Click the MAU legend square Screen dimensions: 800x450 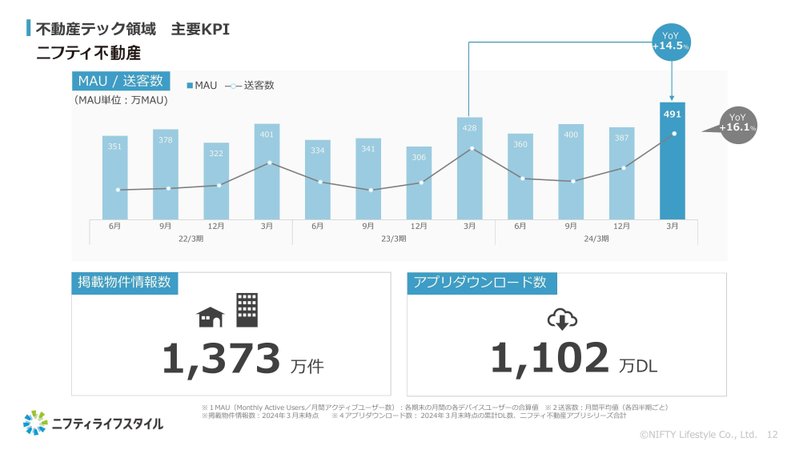[190, 86]
